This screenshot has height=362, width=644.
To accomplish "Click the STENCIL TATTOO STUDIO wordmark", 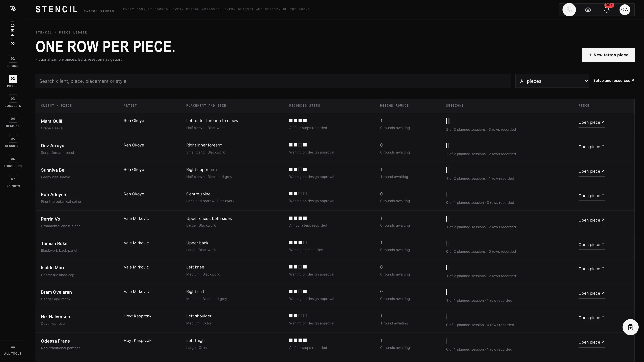I will [x=75, y=10].
